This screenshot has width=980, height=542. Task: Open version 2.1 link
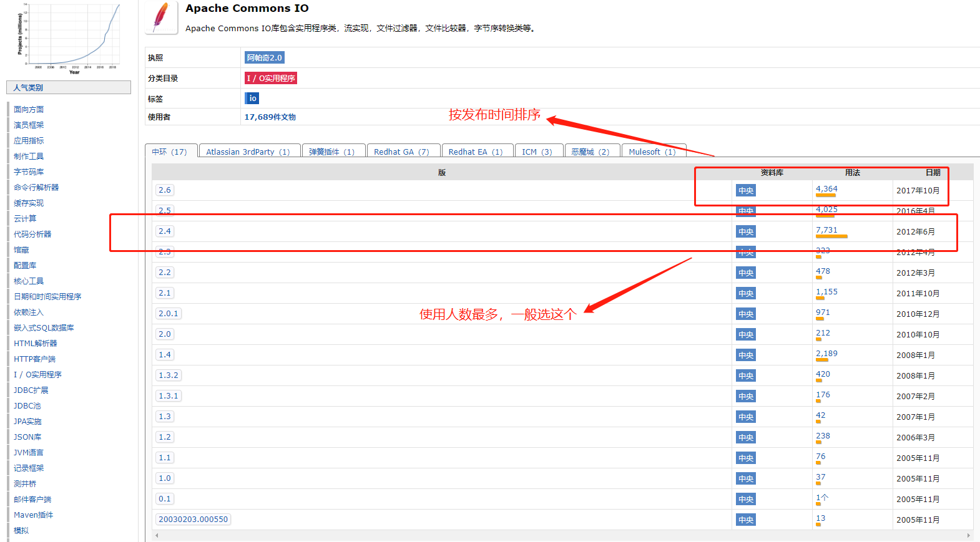pos(165,293)
